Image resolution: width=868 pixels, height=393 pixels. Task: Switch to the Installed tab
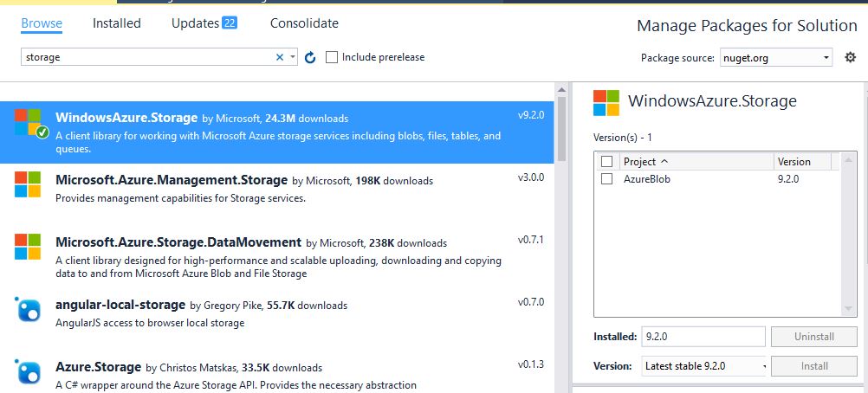click(117, 23)
